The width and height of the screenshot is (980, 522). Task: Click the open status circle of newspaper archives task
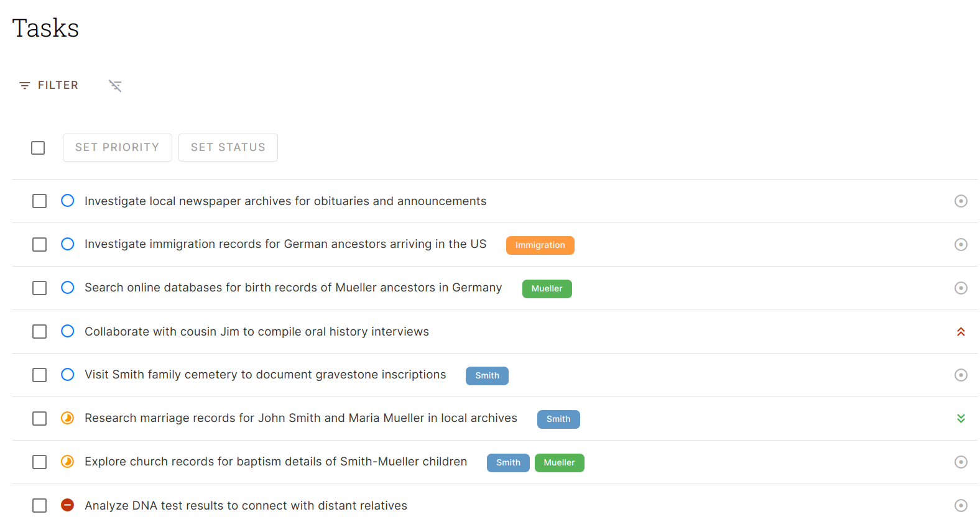click(68, 201)
